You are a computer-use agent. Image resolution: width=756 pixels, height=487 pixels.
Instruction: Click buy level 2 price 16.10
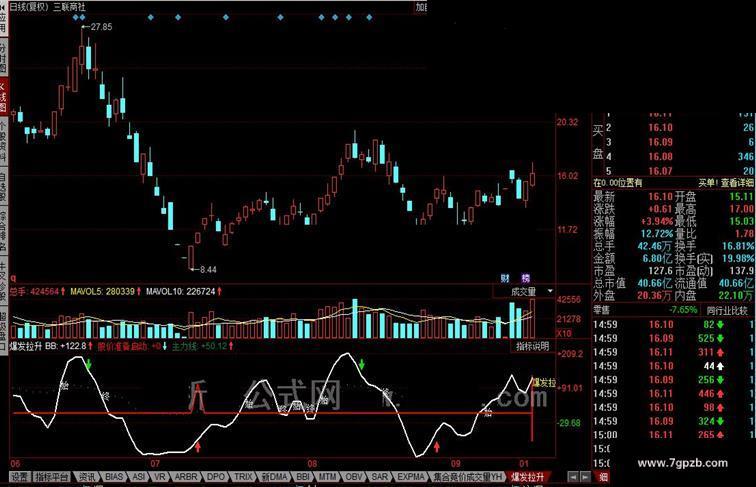(x=660, y=128)
